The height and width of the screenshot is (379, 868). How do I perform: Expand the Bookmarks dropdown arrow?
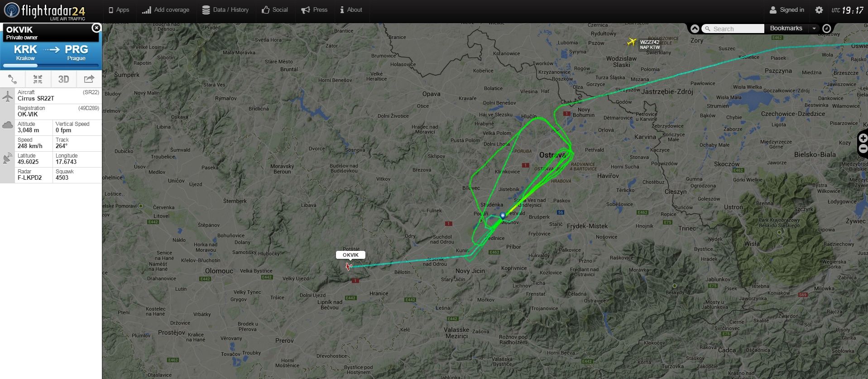coord(814,29)
